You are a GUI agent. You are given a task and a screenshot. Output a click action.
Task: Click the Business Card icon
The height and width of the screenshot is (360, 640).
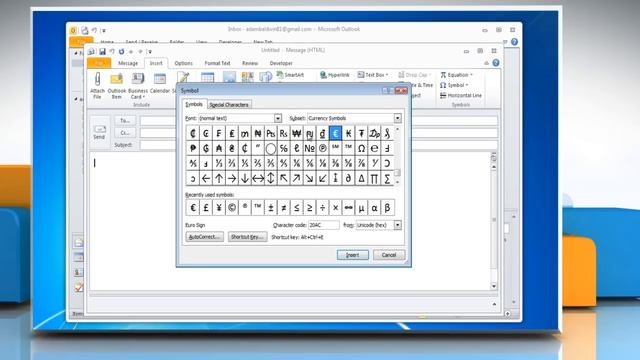138,78
